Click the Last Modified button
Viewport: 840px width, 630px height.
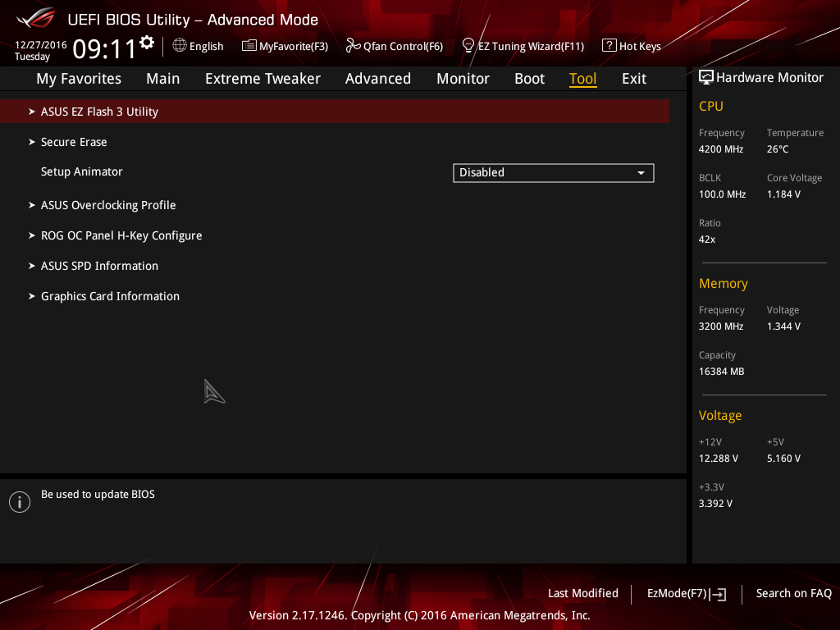(583, 593)
